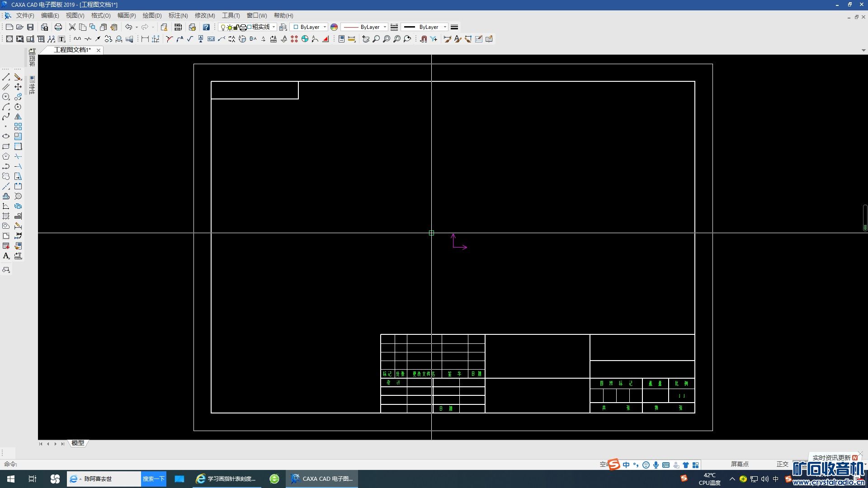Click the 搜索一下 search button in taskbar
868x488 pixels.
click(154, 479)
